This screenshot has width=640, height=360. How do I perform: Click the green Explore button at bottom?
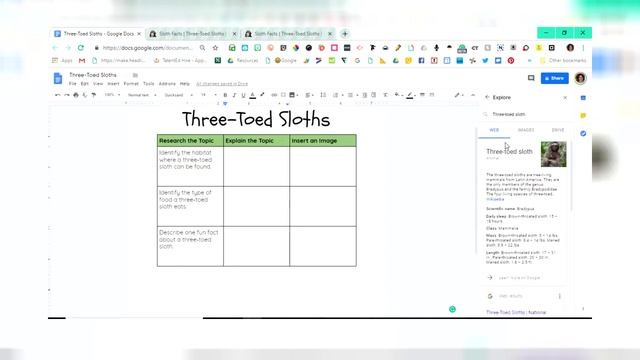[x=452, y=309]
